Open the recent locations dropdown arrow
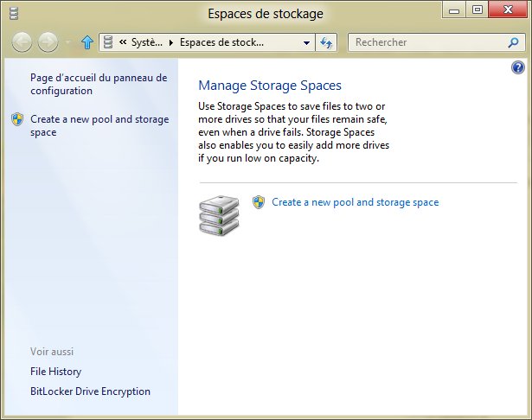 (67, 42)
